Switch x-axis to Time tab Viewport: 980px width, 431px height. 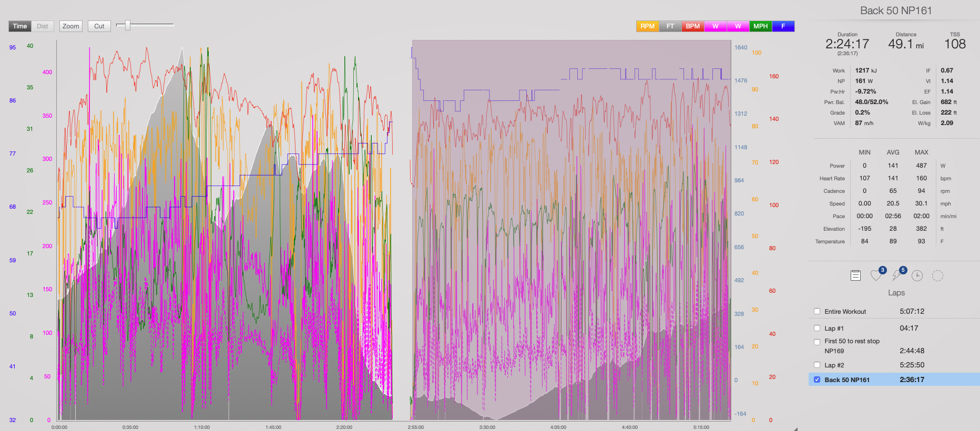tap(20, 26)
